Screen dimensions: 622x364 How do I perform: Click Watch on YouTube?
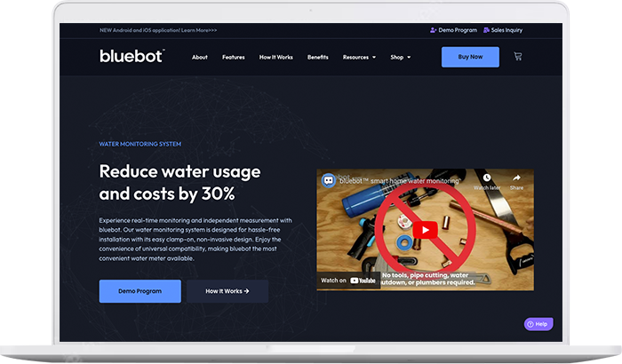point(348,281)
